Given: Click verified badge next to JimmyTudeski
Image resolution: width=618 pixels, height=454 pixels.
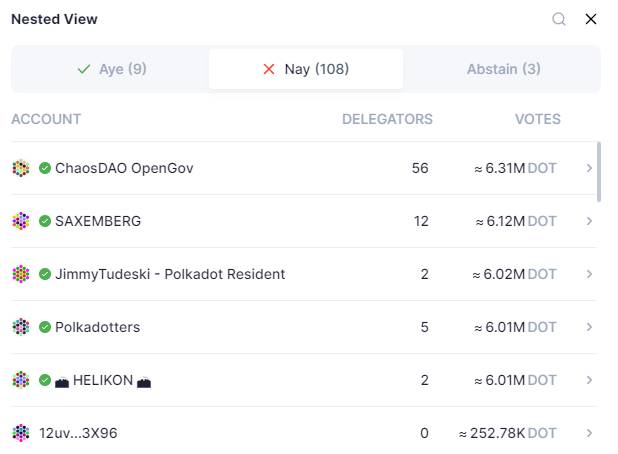Looking at the screenshot, I should (x=45, y=274).
